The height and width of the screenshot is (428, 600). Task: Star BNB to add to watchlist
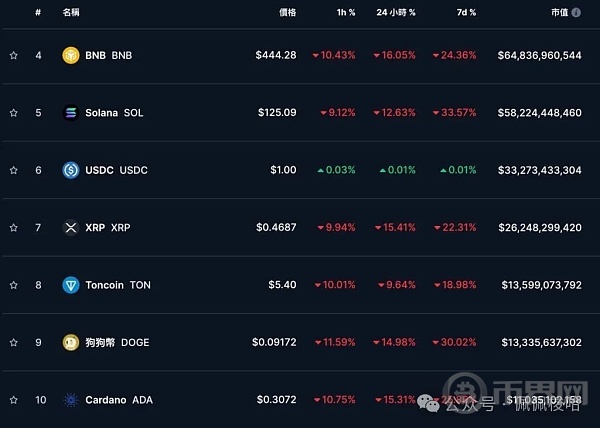point(14,55)
